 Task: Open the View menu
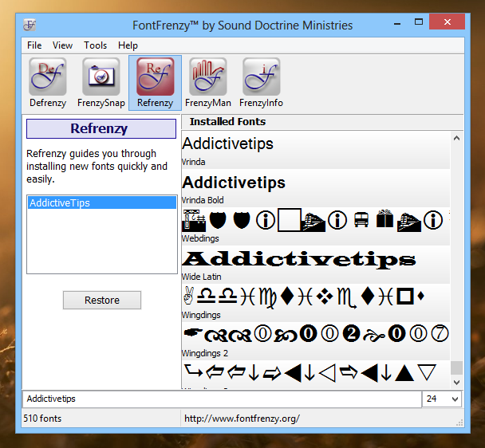click(x=62, y=45)
